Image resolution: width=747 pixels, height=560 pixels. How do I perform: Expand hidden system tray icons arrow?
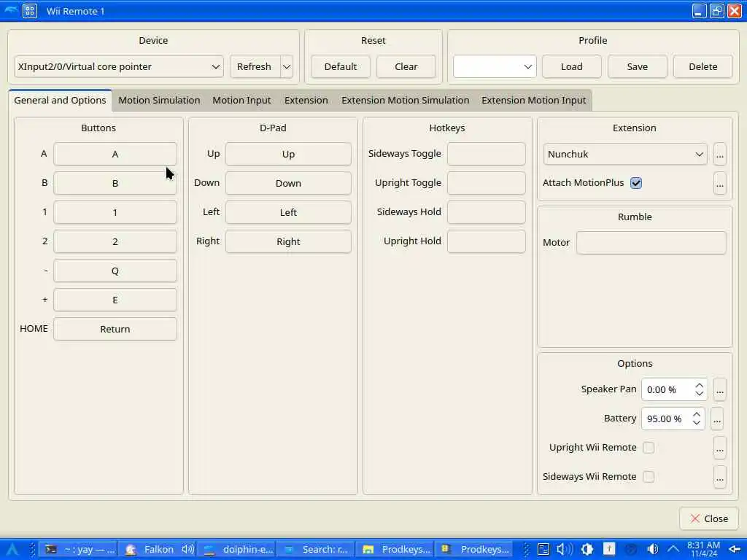673,549
